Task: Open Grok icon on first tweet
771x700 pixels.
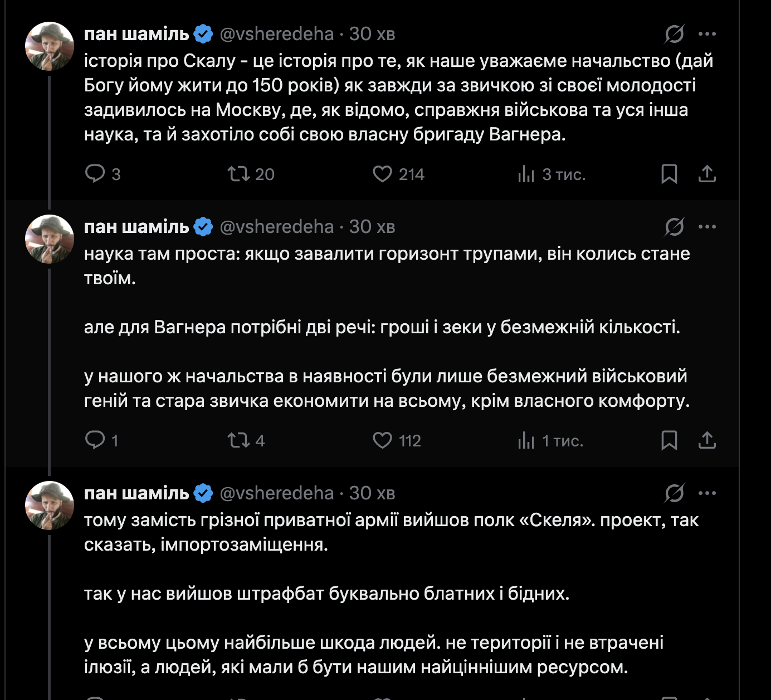Action: (674, 34)
